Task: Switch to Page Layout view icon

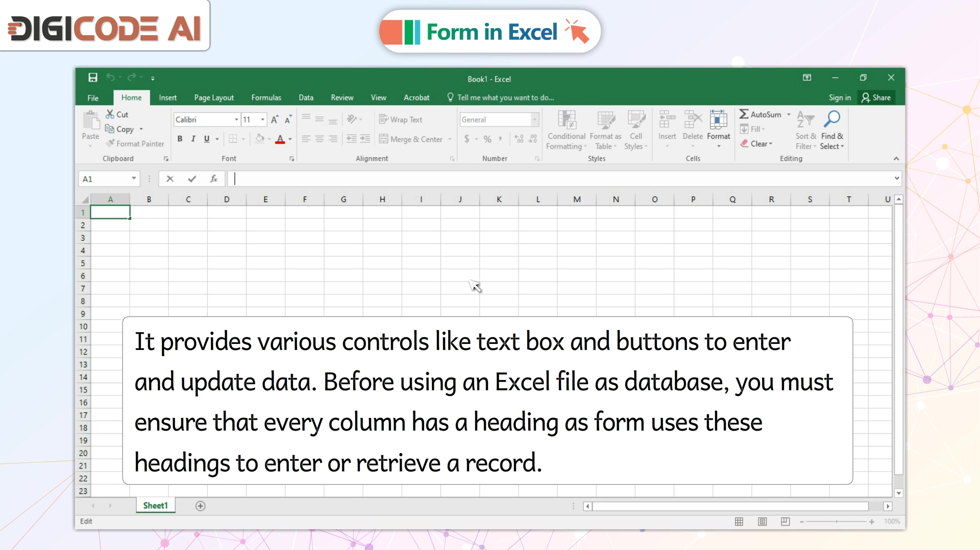Action: click(762, 521)
